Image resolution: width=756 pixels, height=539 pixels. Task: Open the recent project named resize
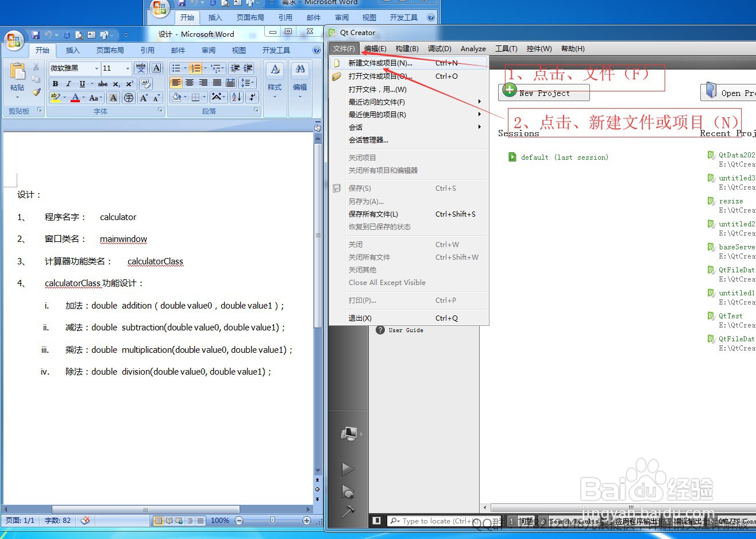[x=731, y=201]
